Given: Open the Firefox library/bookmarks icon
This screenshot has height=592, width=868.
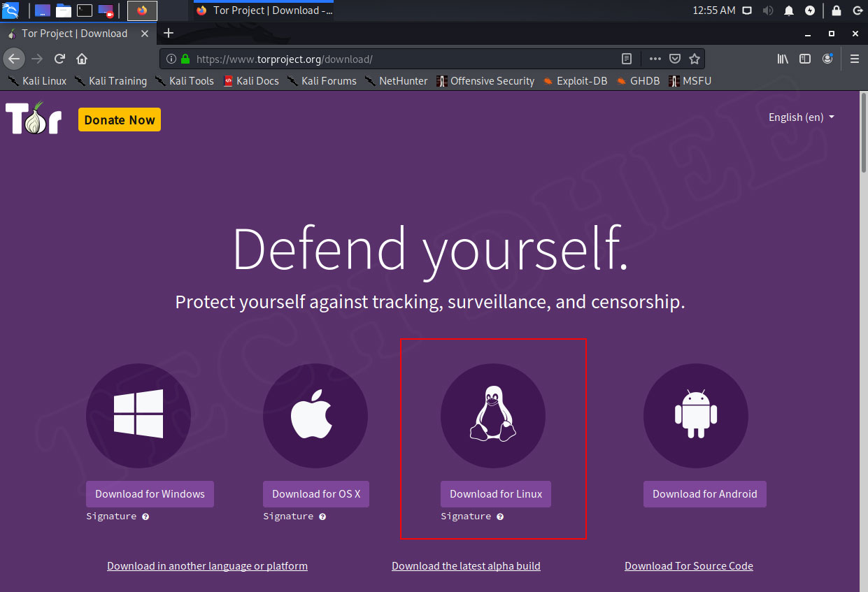Looking at the screenshot, I should 783,59.
